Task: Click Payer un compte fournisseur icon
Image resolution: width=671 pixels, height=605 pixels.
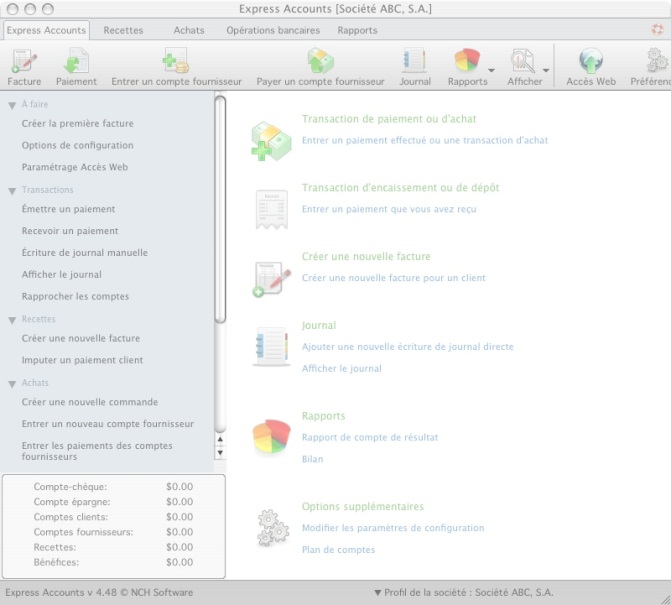Action: (x=320, y=62)
